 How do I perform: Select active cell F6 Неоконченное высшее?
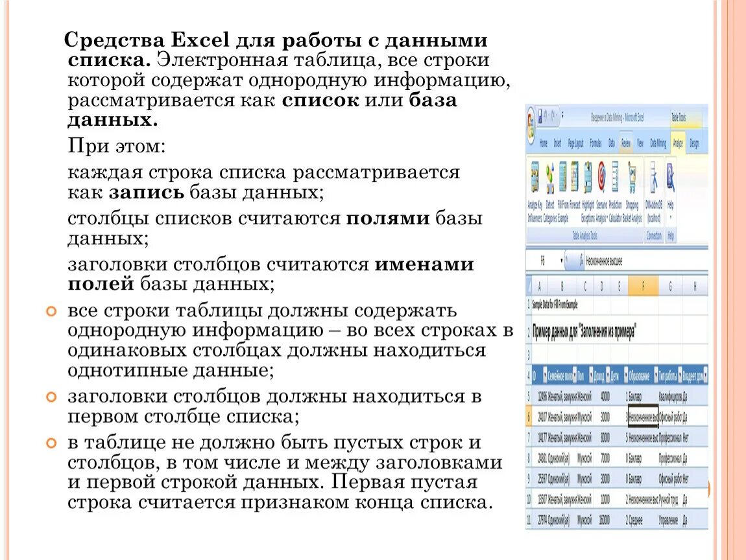point(644,417)
